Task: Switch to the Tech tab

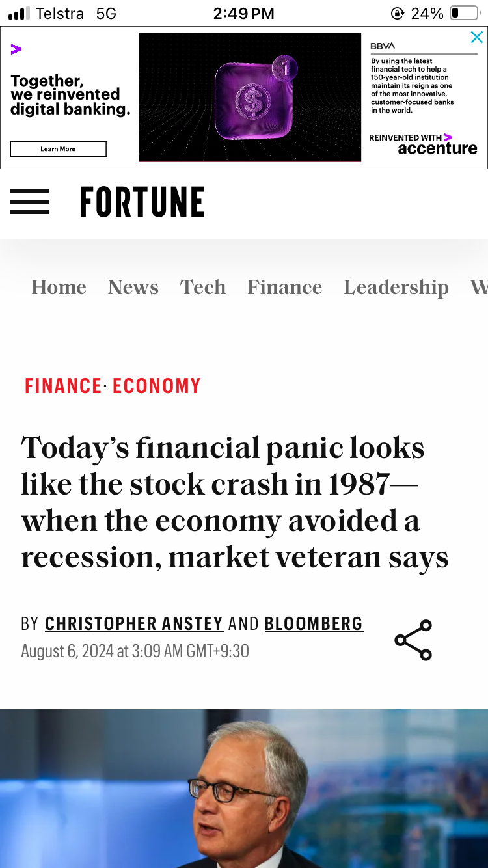Action: pos(203,287)
